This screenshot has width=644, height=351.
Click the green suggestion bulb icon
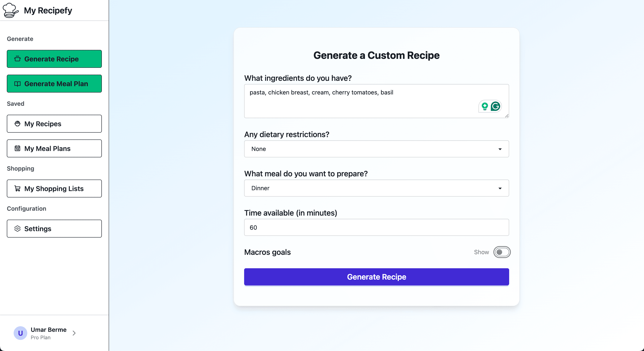click(x=484, y=106)
